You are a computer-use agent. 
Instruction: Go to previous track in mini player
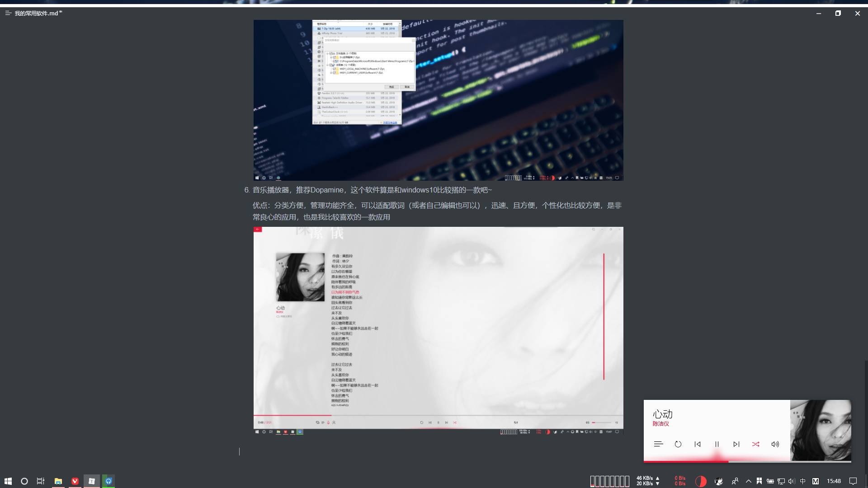(x=697, y=444)
